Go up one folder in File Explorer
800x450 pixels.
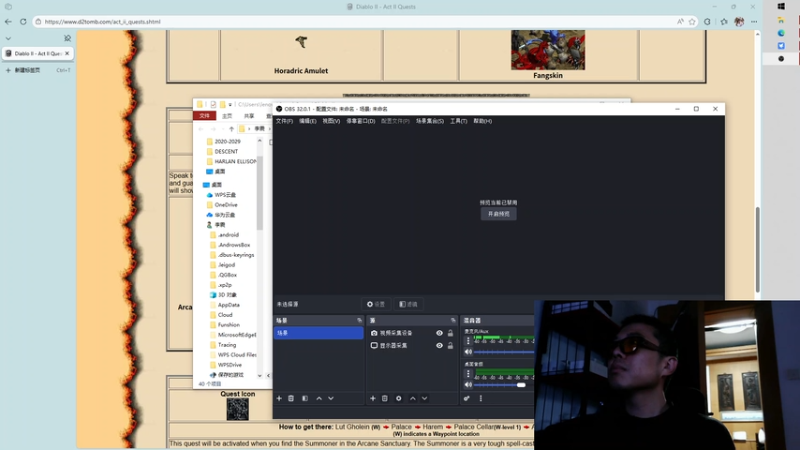tap(231, 129)
